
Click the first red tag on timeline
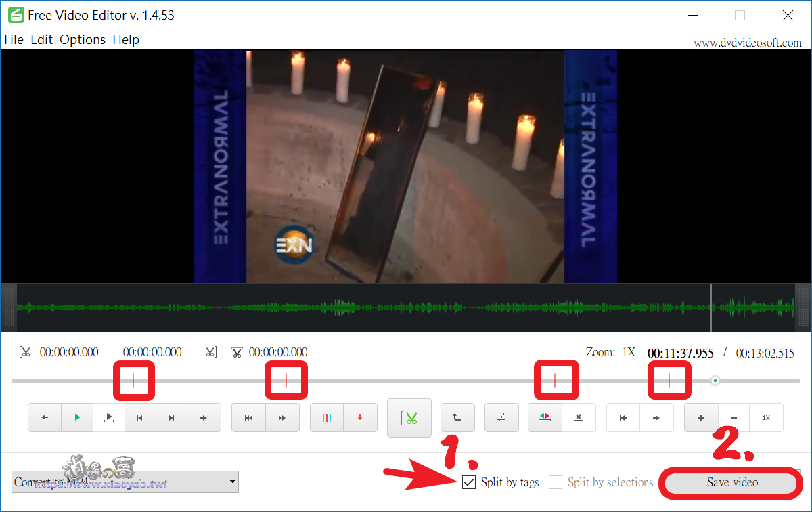click(x=133, y=381)
